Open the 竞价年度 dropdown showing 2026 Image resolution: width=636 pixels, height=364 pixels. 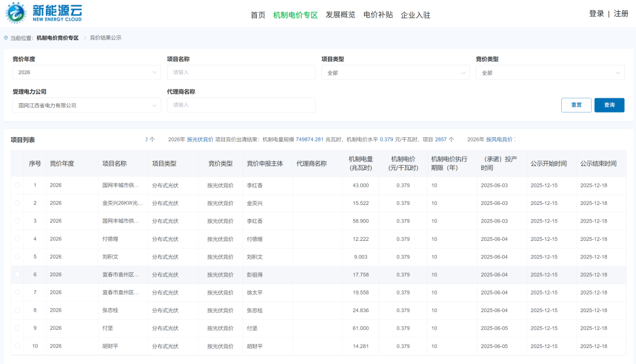[87, 72]
